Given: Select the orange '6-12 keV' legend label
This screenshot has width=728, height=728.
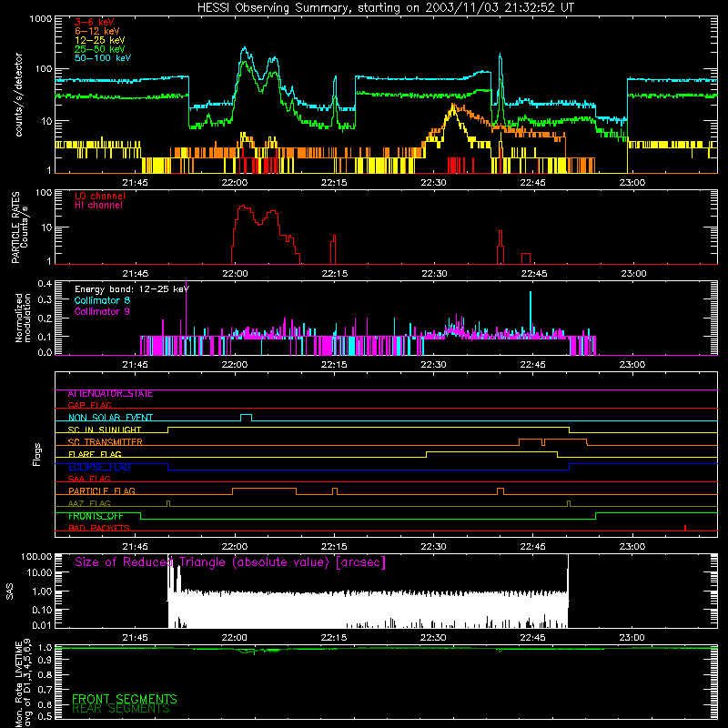Looking at the screenshot, I should coord(97,31).
